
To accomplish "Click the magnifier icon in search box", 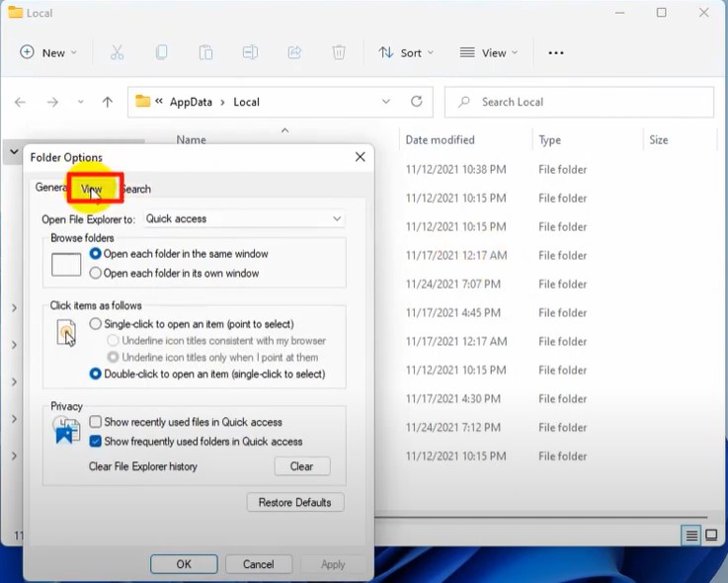I will click(464, 102).
